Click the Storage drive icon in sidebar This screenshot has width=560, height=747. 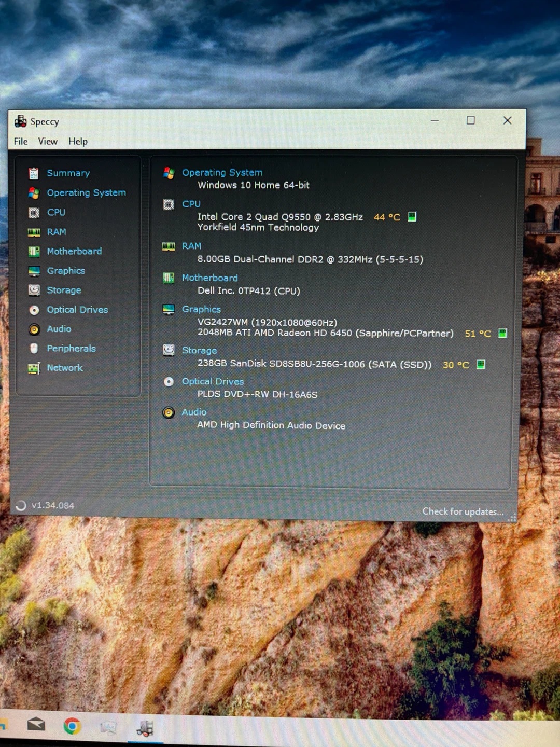(x=34, y=290)
